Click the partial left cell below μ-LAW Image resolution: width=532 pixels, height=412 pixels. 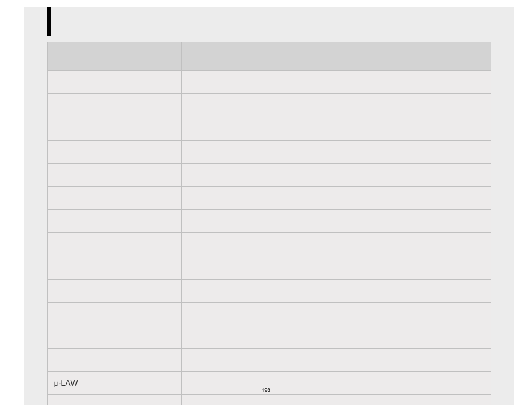pyautogui.click(x=115, y=400)
